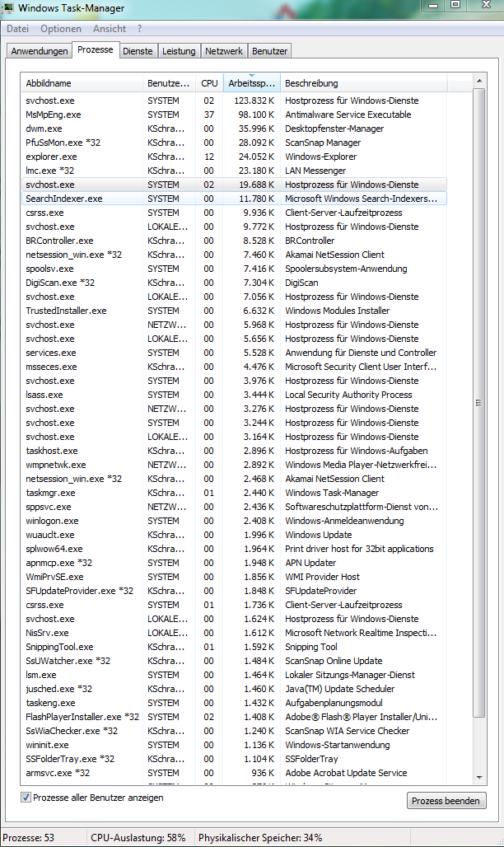The image size is (504, 847).
Task: Click the scrollbar up arrow
Action: (x=479, y=81)
